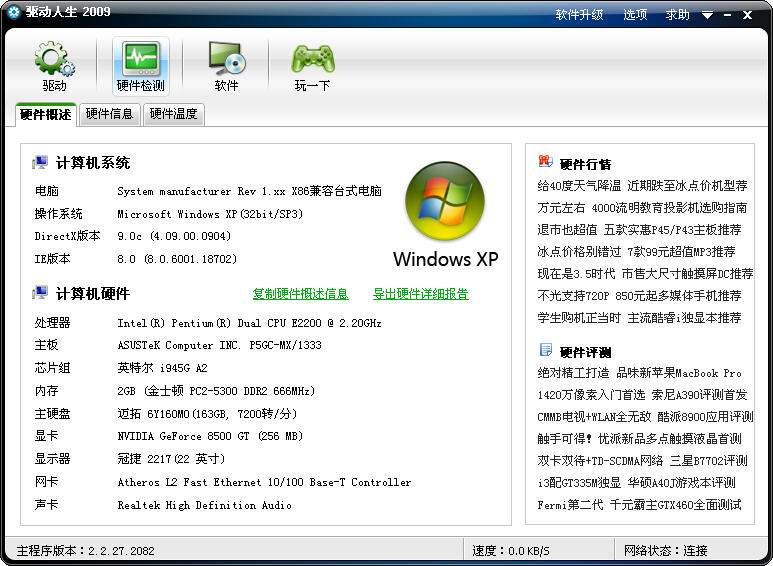Open the 求助 help menu

pos(678,15)
